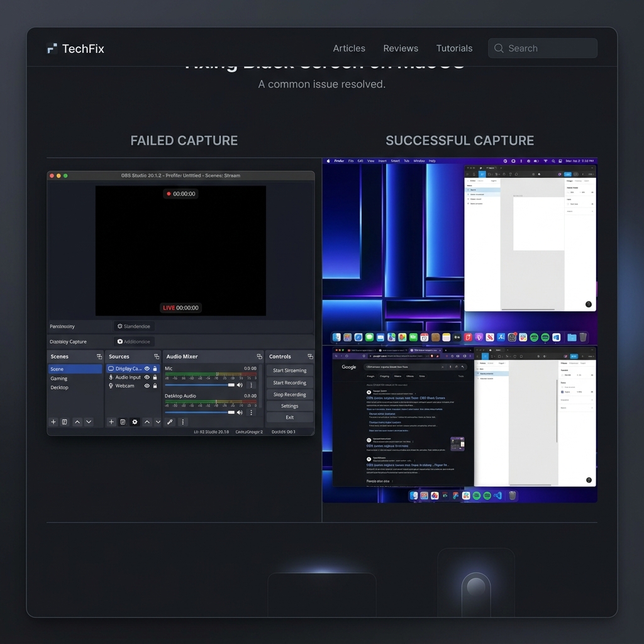
Task: Click the Mic level meter bar
Action: tap(211, 374)
